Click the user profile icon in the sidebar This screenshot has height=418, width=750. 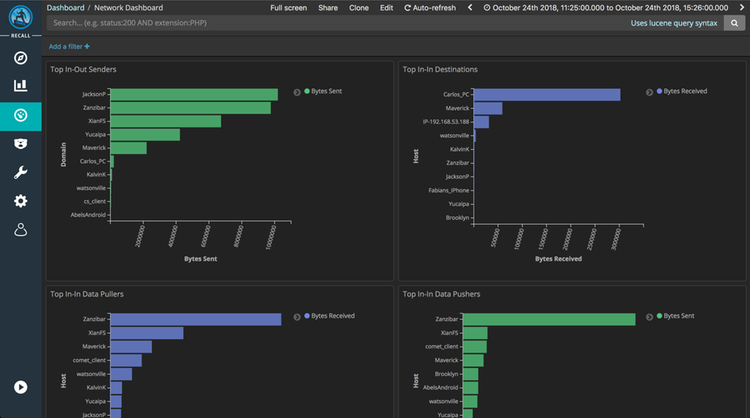tap(20, 231)
